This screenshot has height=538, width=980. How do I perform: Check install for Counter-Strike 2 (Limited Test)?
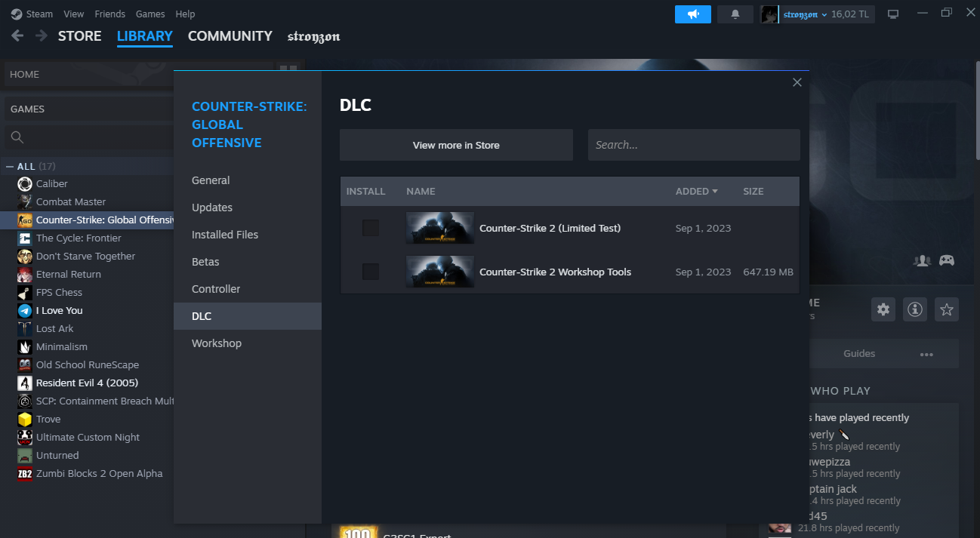(x=371, y=228)
